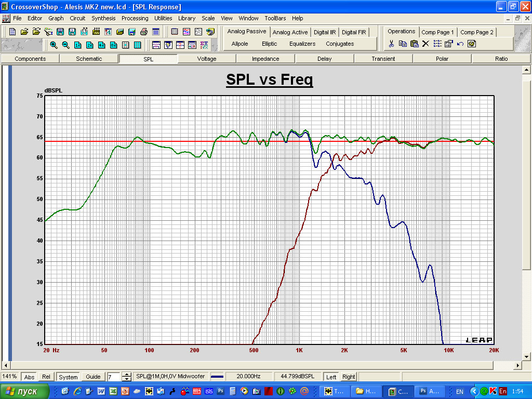Click the multicolor curves graph icon
This screenshot has width=532, height=399.
(x=187, y=32)
